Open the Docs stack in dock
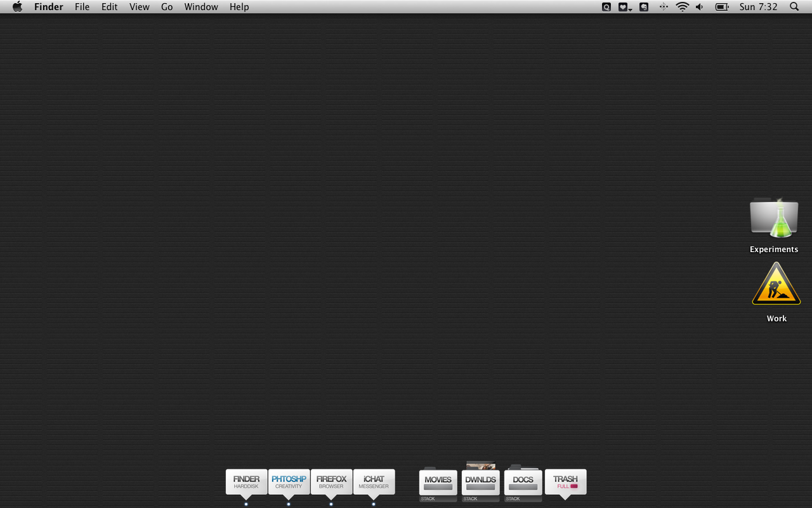Screen dimensions: 812x508 (523, 483)
